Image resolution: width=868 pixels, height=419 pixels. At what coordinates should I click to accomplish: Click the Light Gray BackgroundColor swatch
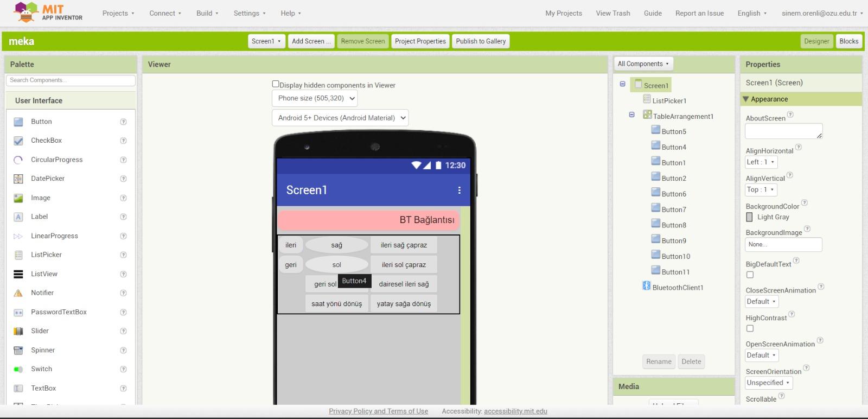[x=749, y=217]
